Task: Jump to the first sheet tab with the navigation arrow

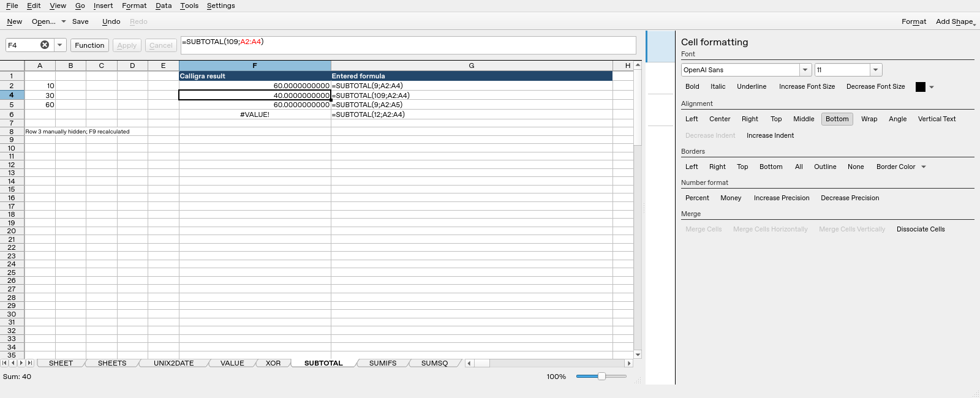Action: click(x=5, y=363)
